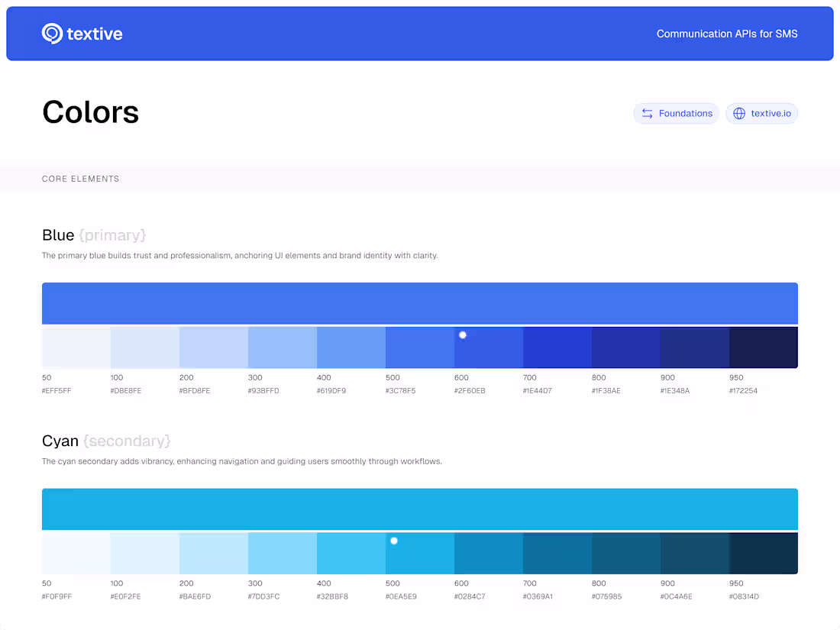This screenshot has width=840, height=630.
Task: Select the Blue 50 swatch #EFF5FF
Action: click(76, 346)
